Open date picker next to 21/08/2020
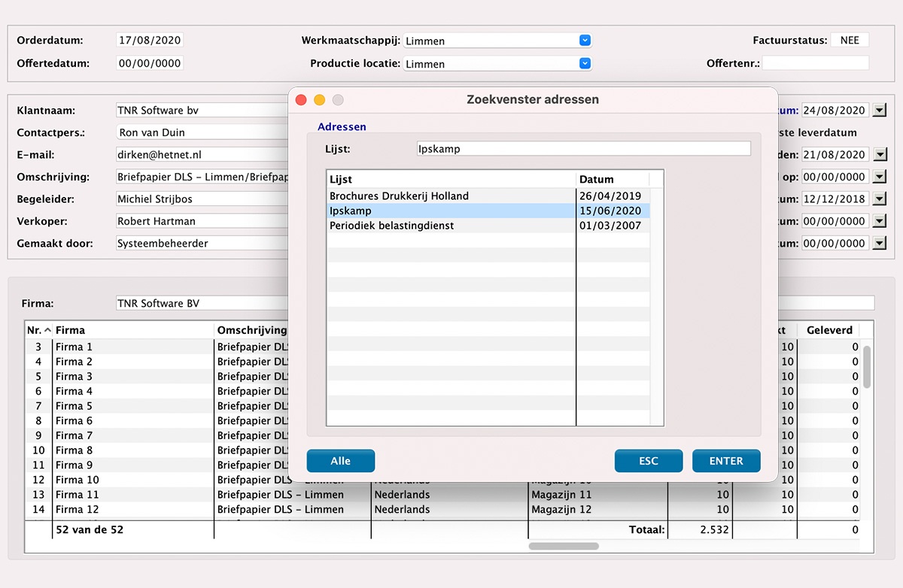Image resolution: width=903 pixels, height=588 pixels. tap(880, 155)
